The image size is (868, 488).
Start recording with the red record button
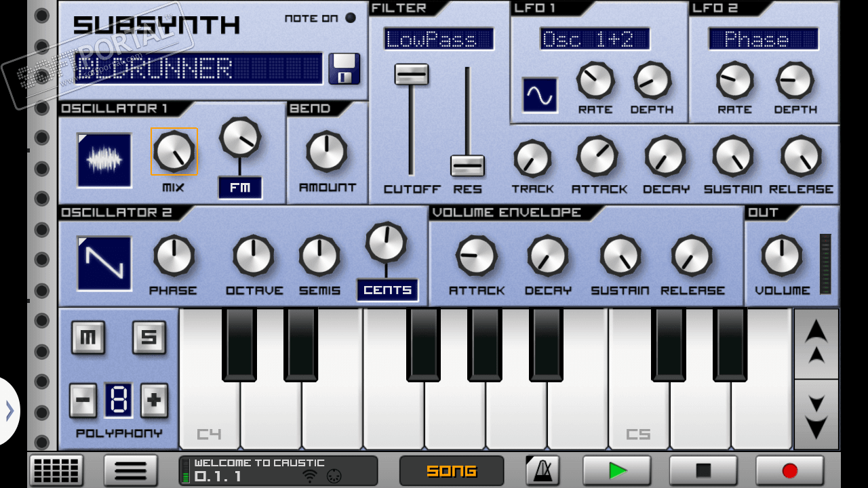coord(790,470)
